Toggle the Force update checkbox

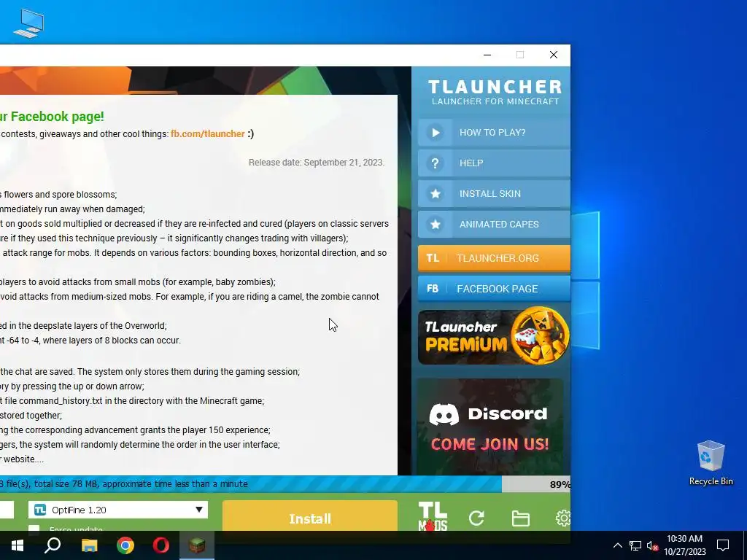coord(34,529)
